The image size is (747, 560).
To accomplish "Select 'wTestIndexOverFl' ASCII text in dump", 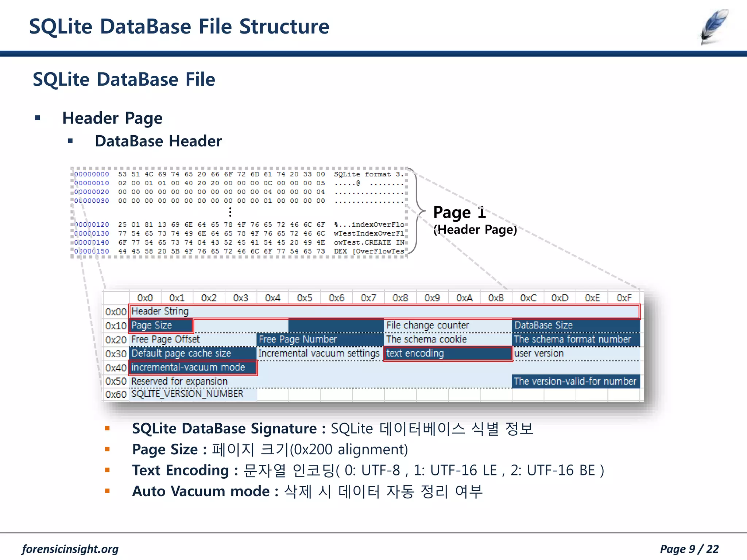I will coord(369,233).
